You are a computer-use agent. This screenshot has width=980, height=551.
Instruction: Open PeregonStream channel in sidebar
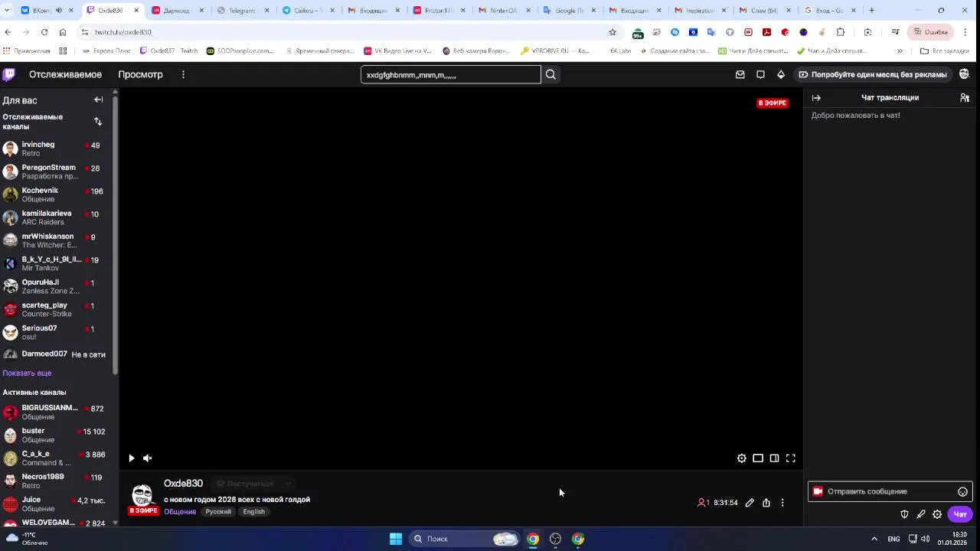click(57, 171)
